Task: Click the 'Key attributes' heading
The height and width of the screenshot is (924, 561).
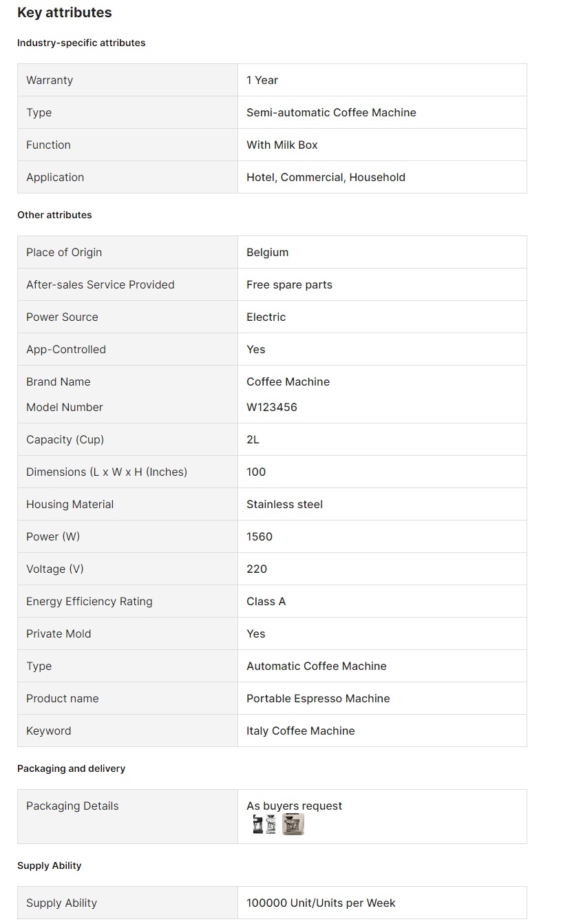Action: coord(65,12)
